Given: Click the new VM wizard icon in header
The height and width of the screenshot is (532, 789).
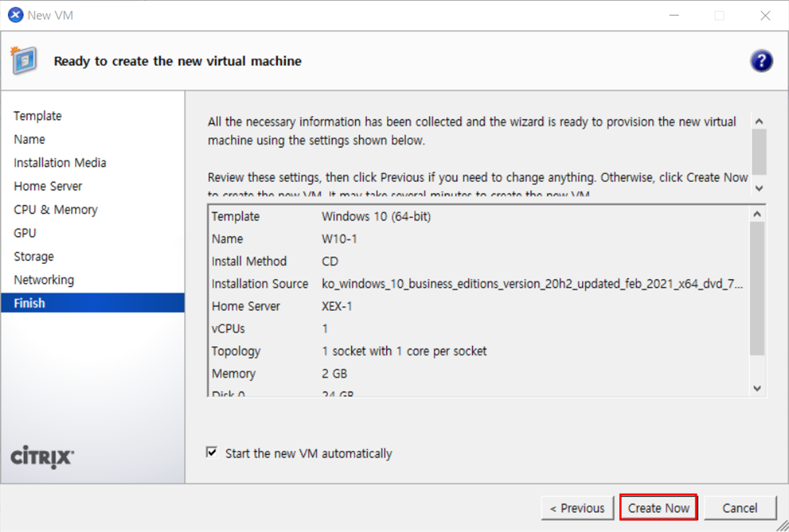Looking at the screenshot, I should pyautogui.click(x=24, y=61).
